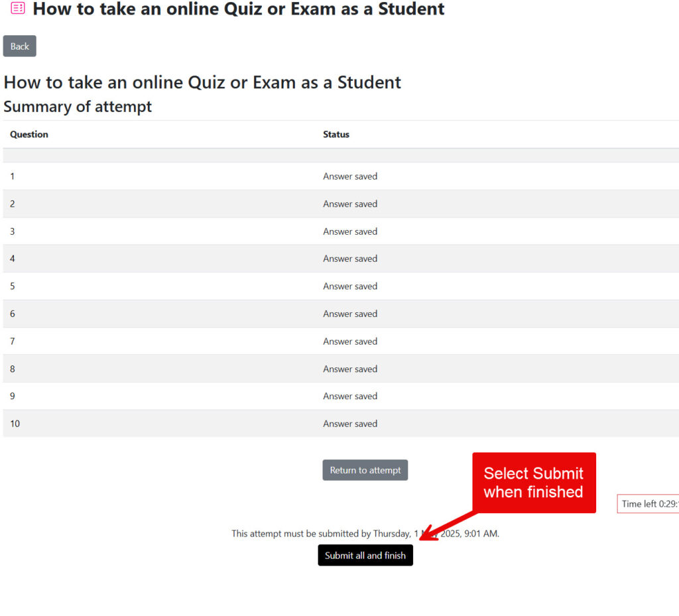Select the Back button
679x616 pixels.
(x=19, y=46)
